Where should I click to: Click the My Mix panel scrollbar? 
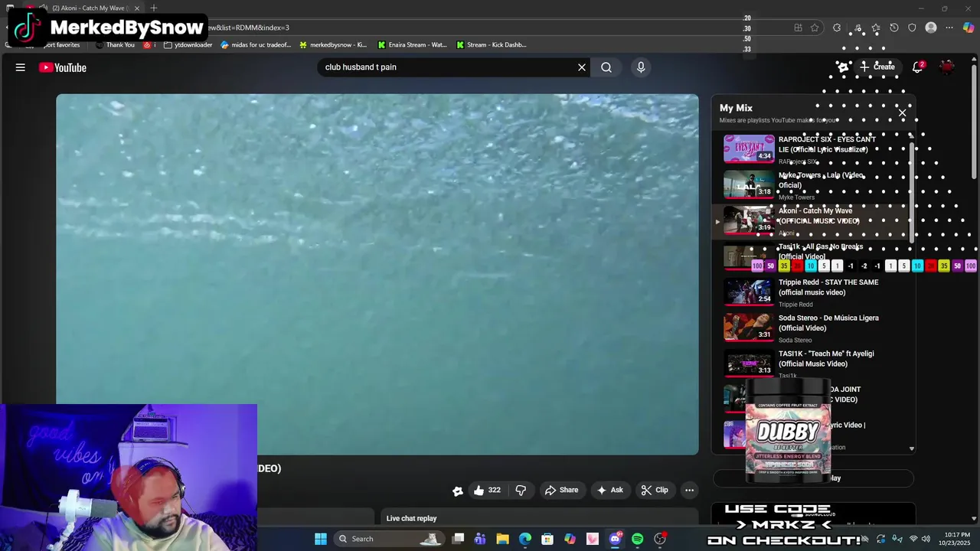point(911,191)
